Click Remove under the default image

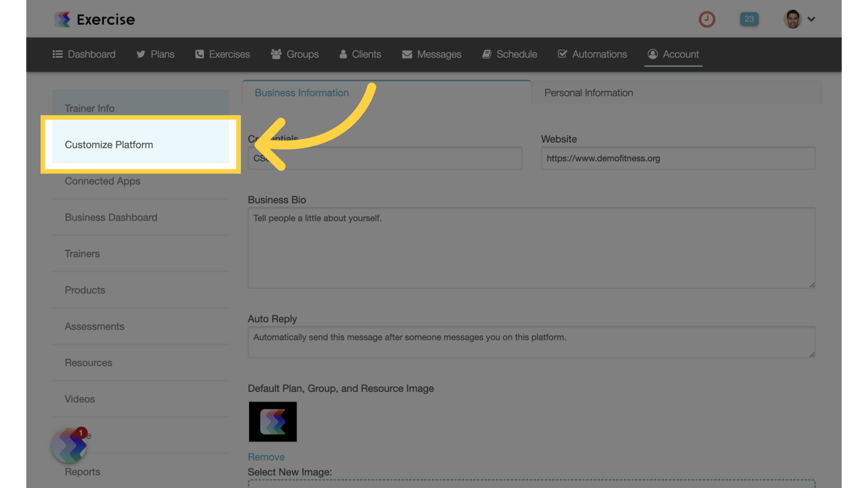266,456
